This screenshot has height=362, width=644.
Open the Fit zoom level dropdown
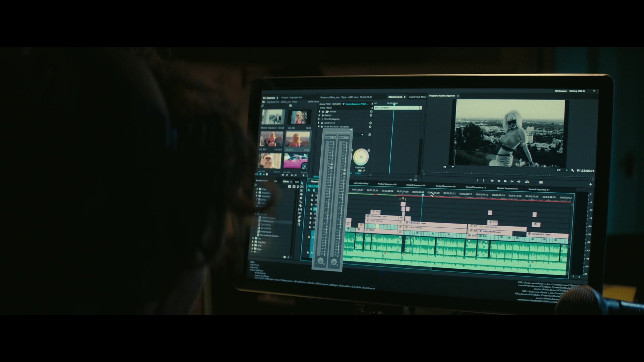coord(453,167)
